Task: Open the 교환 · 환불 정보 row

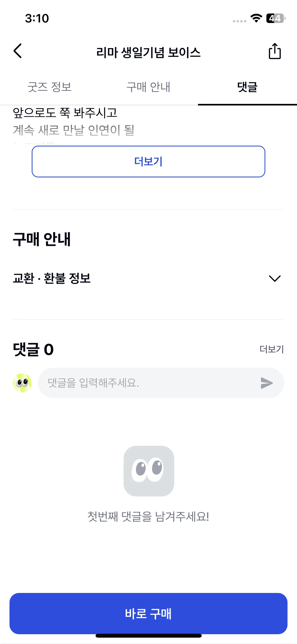Action: 148,278
